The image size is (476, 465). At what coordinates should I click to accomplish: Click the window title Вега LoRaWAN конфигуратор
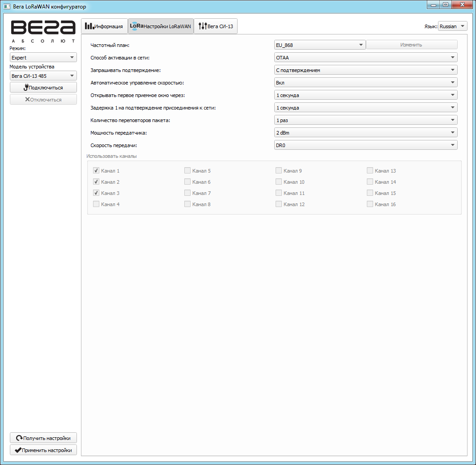pos(50,6)
